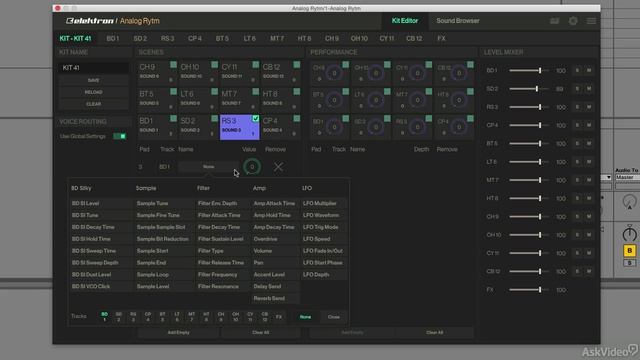Viewport: 640px width, 360px height.
Task: Switch to the Kit Editor tab
Action: (x=404, y=21)
